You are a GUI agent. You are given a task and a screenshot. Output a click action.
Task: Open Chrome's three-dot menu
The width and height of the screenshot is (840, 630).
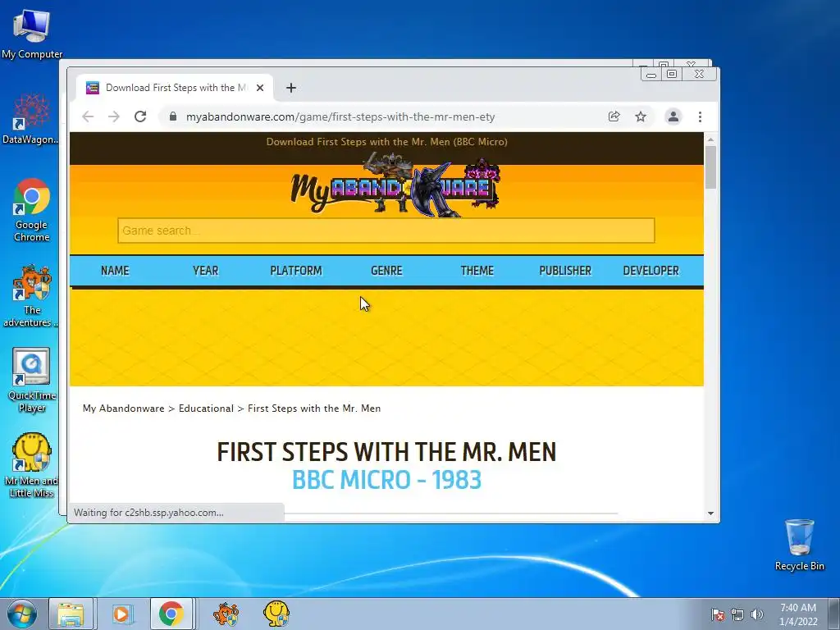click(x=701, y=116)
